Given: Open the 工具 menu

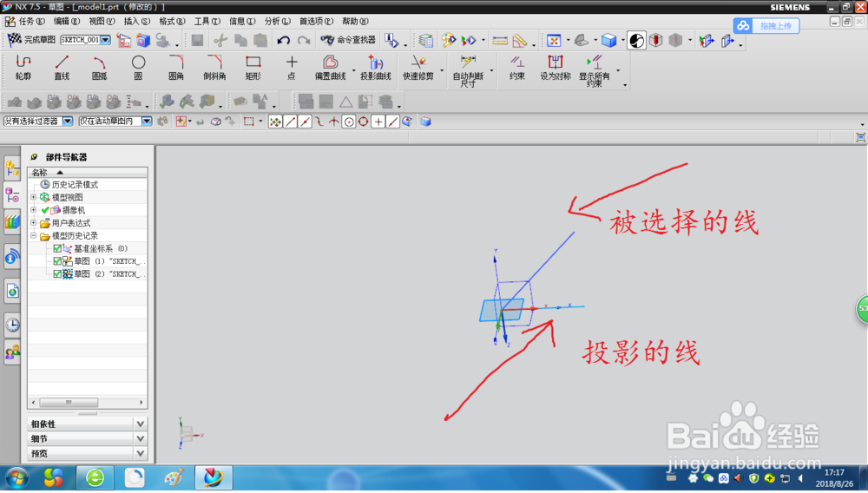Looking at the screenshot, I should (207, 21).
